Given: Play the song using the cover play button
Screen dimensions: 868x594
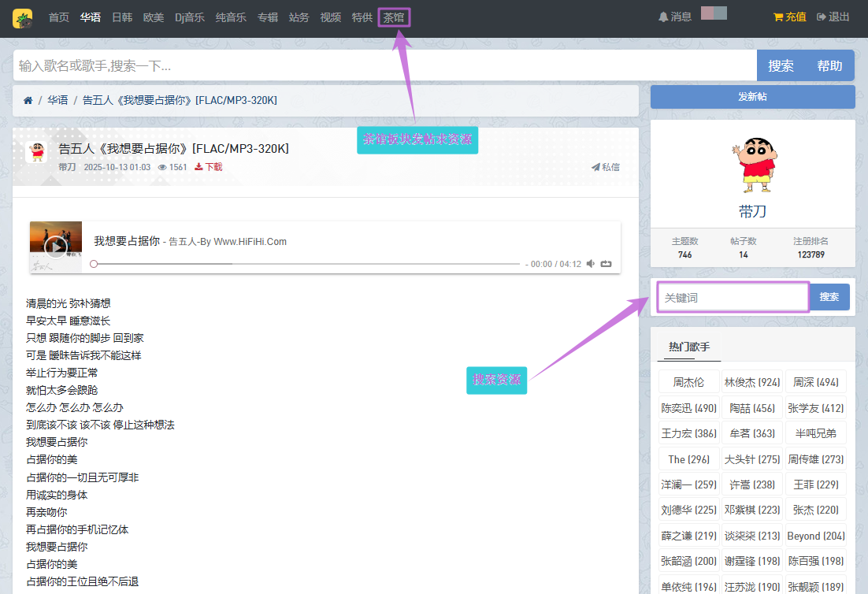Looking at the screenshot, I should point(55,247).
